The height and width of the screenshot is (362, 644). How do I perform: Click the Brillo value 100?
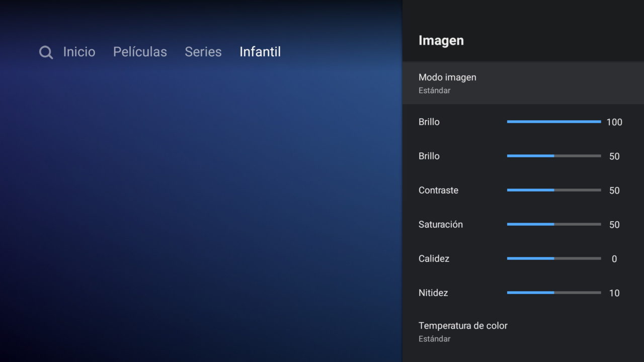tap(614, 122)
